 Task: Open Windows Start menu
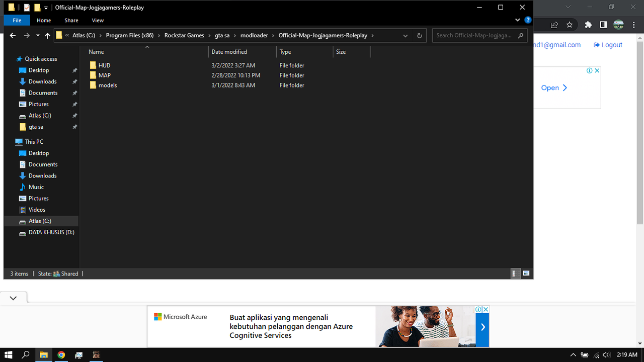pyautogui.click(x=9, y=355)
